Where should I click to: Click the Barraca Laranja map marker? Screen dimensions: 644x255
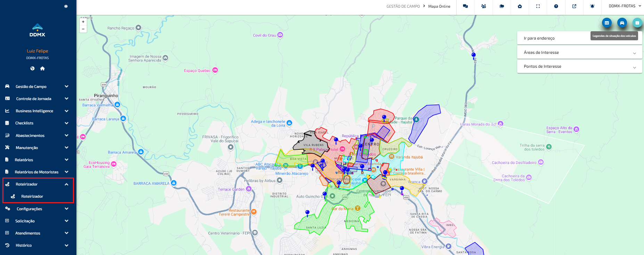(x=123, y=118)
